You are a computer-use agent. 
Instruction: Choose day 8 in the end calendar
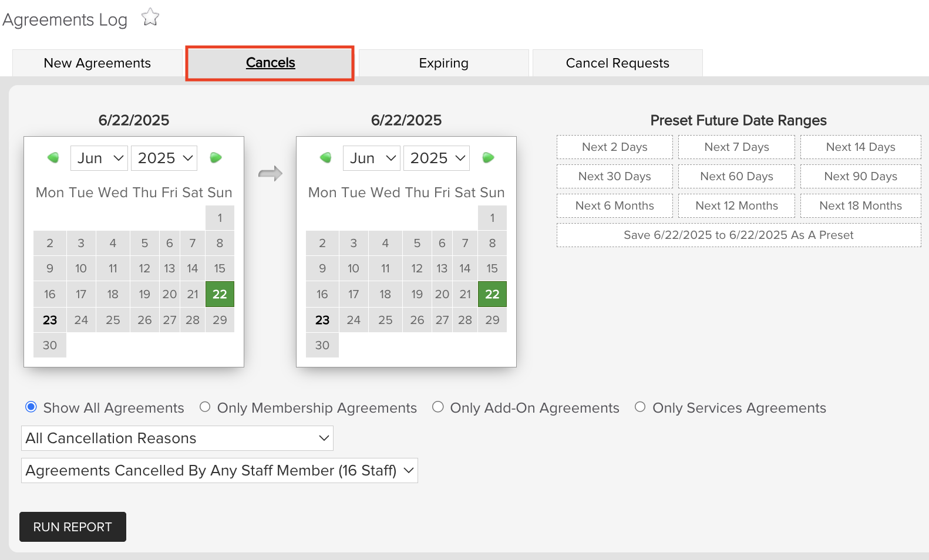click(492, 243)
